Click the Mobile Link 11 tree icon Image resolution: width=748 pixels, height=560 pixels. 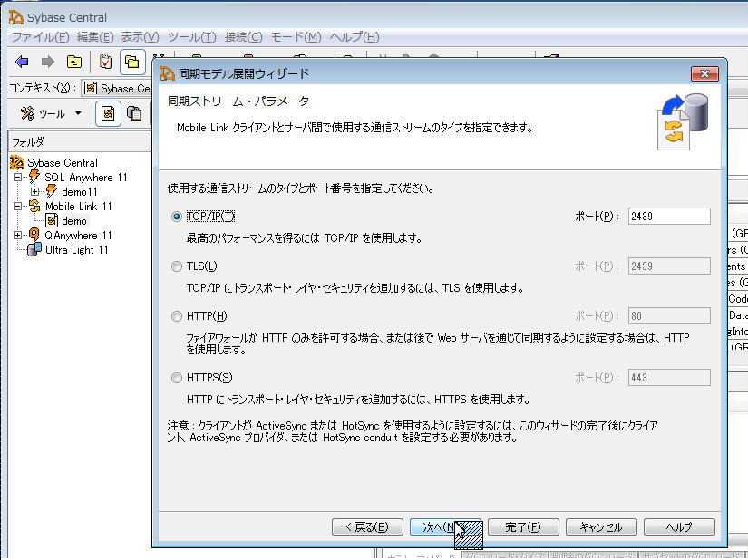point(35,207)
